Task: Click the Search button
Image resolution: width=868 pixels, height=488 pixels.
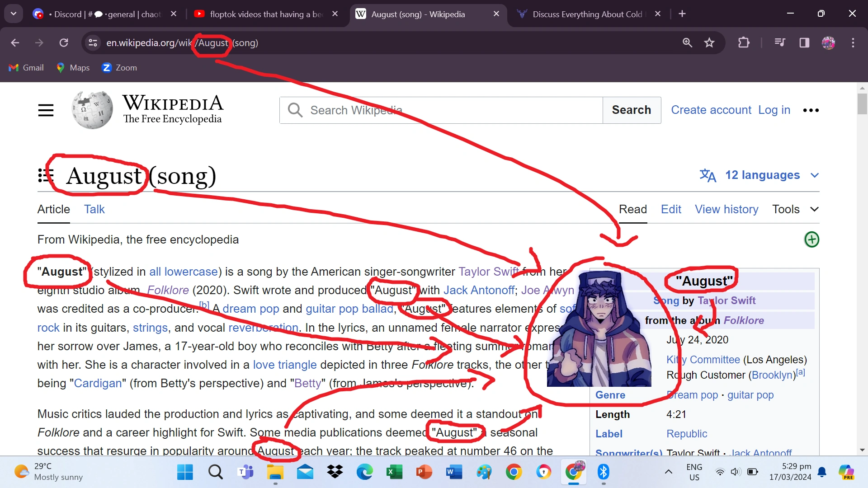Action: [631, 110]
